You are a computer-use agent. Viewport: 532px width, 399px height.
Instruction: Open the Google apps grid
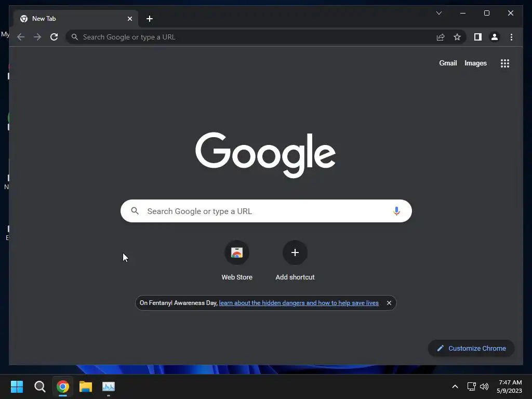[x=505, y=63]
